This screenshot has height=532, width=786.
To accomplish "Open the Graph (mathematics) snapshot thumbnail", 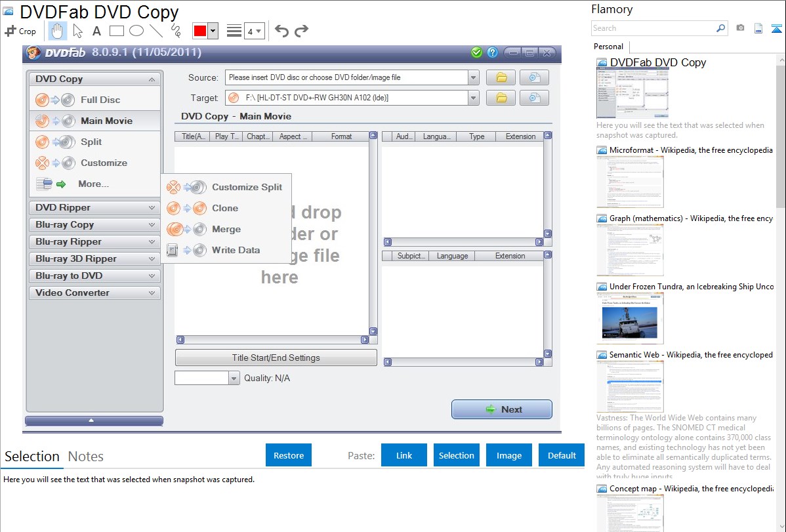I will (x=630, y=250).
